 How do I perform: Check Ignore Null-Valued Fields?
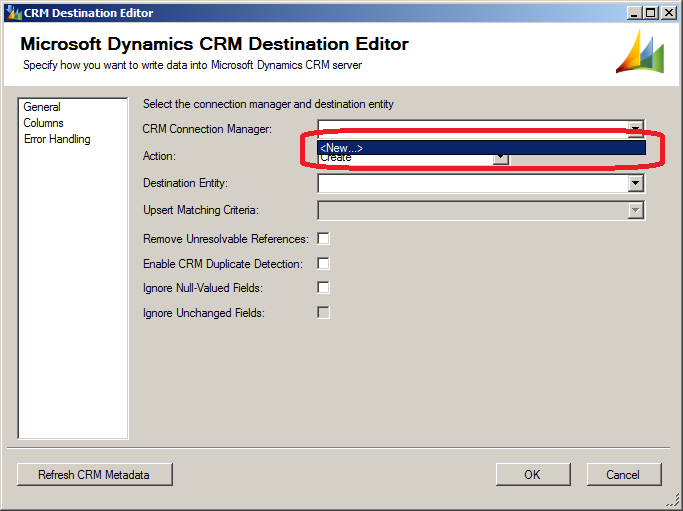point(323,288)
